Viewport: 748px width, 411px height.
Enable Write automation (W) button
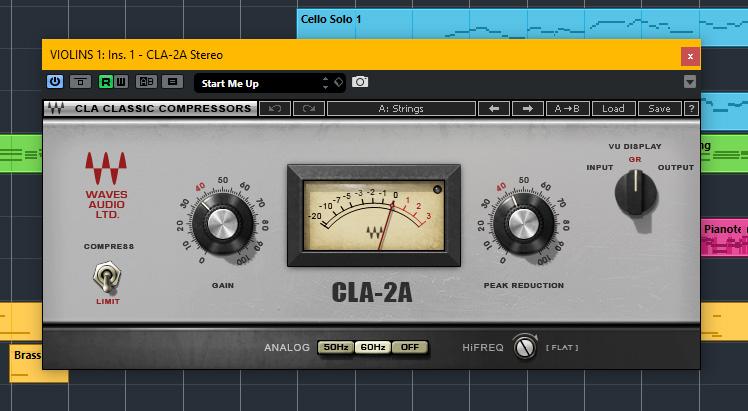[x=121, y=82]
